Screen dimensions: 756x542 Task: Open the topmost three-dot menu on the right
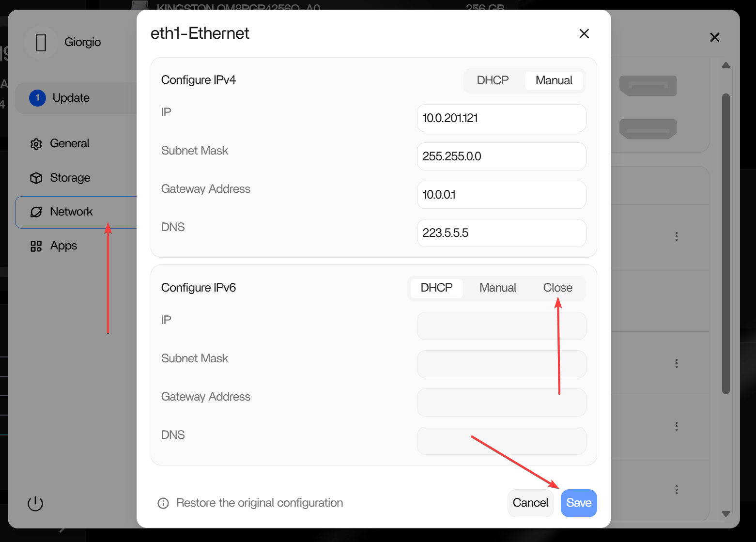(677, 236)
